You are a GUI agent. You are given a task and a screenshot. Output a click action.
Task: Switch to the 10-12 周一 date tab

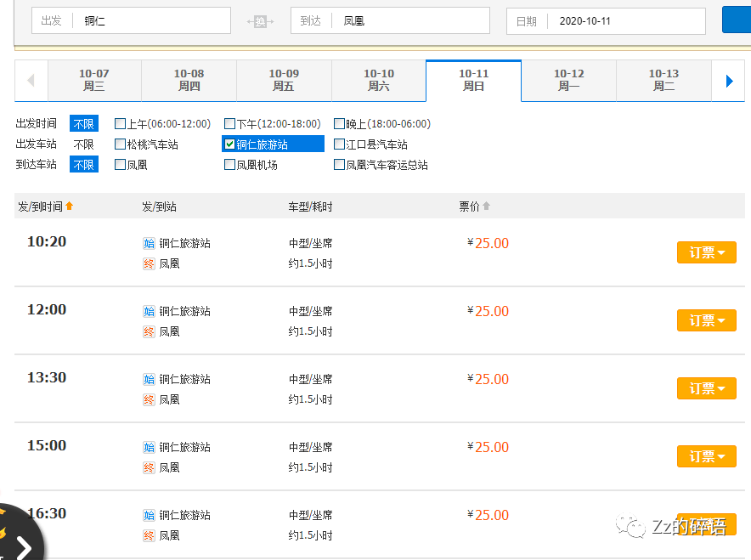568,81
